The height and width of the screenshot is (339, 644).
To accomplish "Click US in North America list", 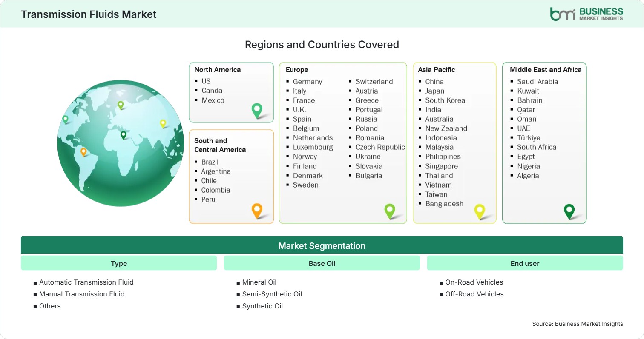I will 206,81.
